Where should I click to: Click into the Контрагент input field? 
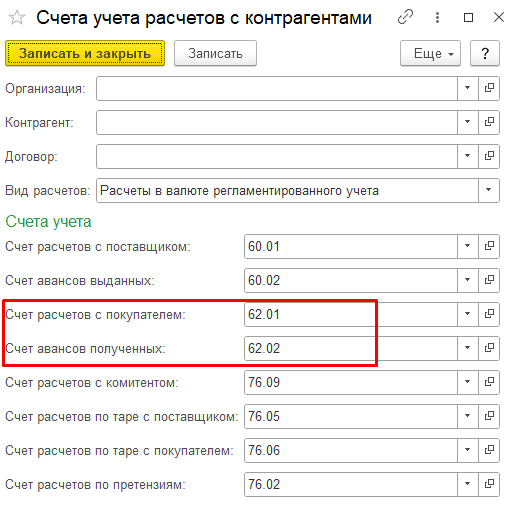(277, 122)
